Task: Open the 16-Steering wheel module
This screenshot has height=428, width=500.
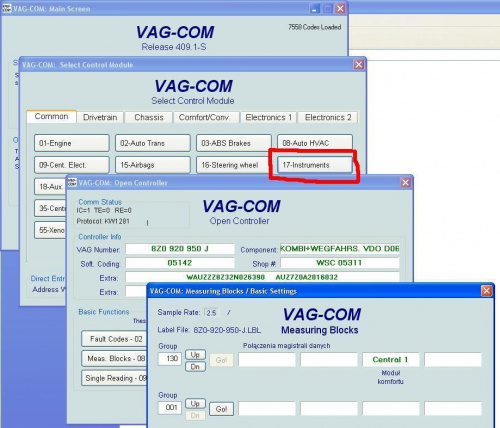Action: tap(234, 165)
